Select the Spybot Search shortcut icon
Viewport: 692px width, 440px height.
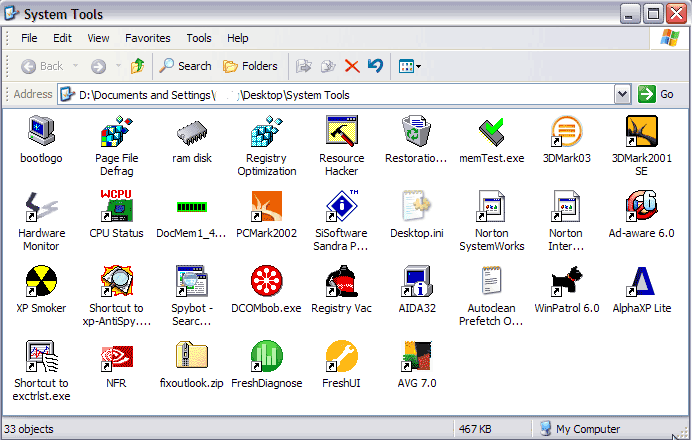point(192,281)
